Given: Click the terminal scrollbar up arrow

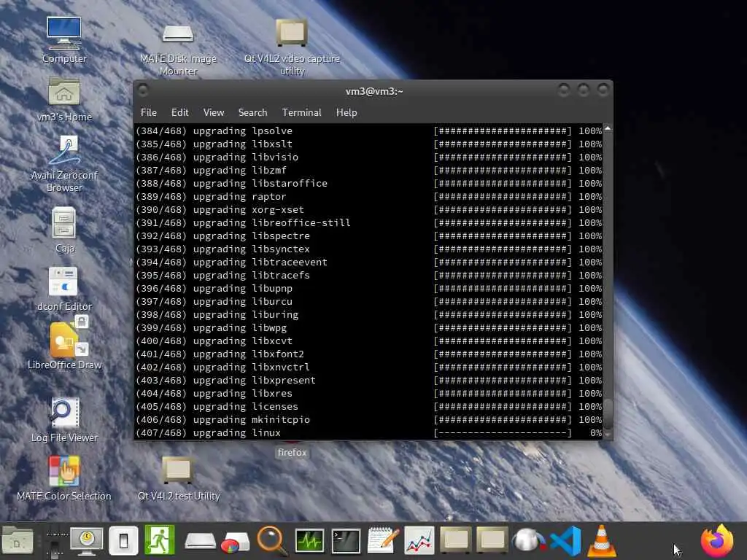Looking at the screenshot, I should pyautogui.click(x=608, y=128).
